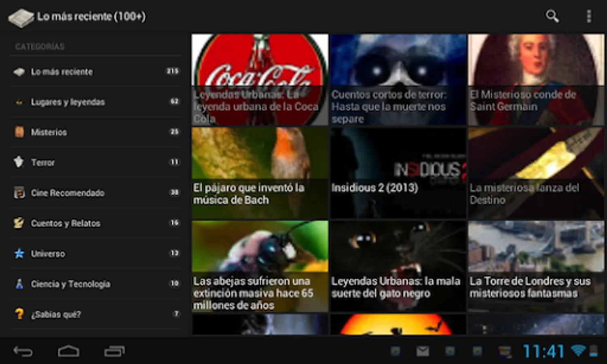Viewport: 607px width, 364px height.
Task: Click the Ciencia y Tecnología flask icon
Action: pyautogui.click(x=19, y=284)
